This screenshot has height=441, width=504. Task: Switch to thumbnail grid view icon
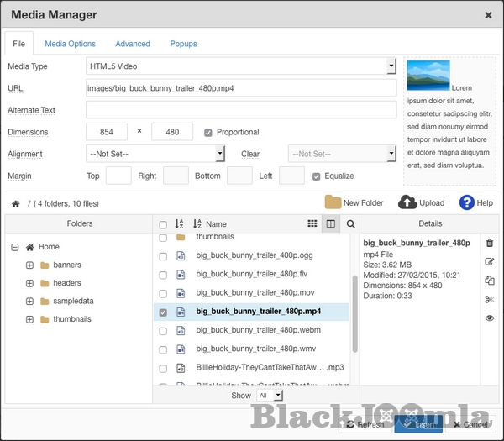coord(312,223)
